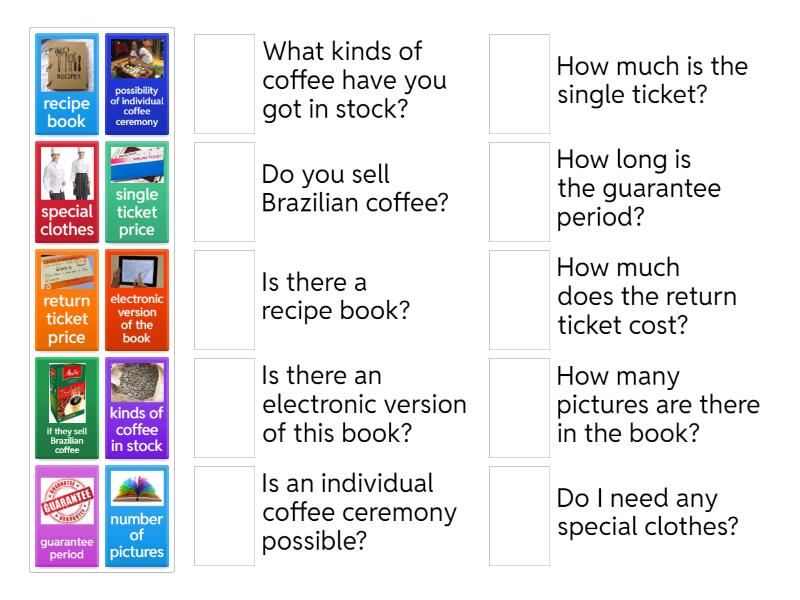The height and width of the screenshot is (600, 800).
Task: Click answer box beside 'What kinds of coffee' question
Action: coord(224,84)
